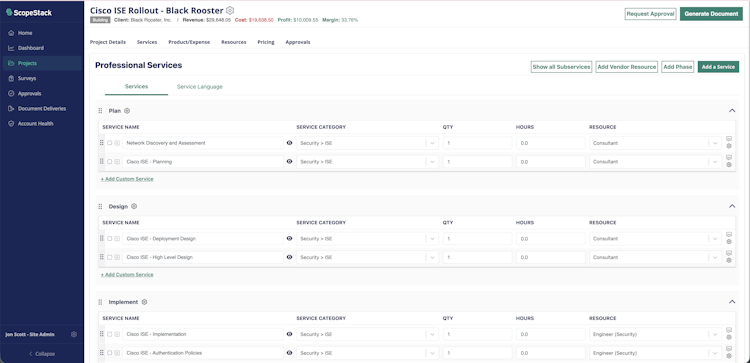Open settings gear next to Implement phase
This screenshot has width=750, height=363.
(x=144, y=302)
